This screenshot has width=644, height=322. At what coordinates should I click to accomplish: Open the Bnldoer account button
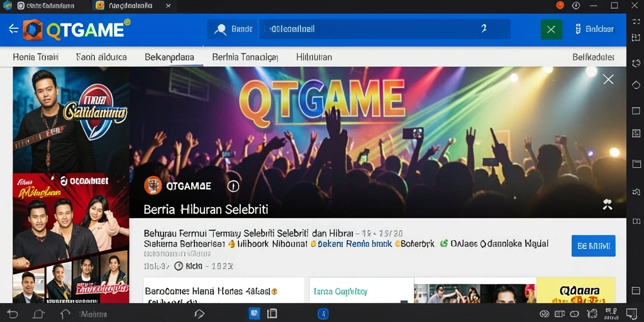[x=594, y=29]
